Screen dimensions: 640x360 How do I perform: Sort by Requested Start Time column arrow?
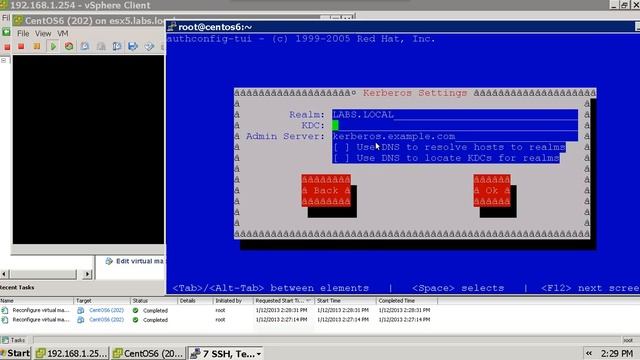point(308,300)
